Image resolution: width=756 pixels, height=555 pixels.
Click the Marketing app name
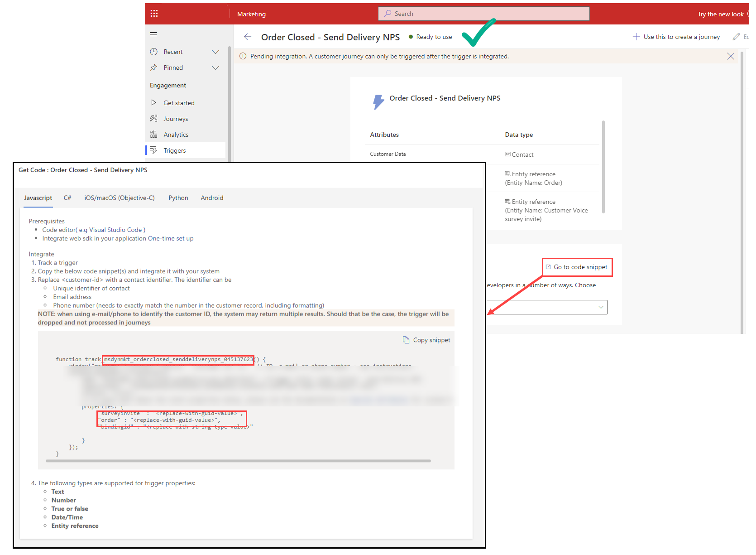click(251, 14)
